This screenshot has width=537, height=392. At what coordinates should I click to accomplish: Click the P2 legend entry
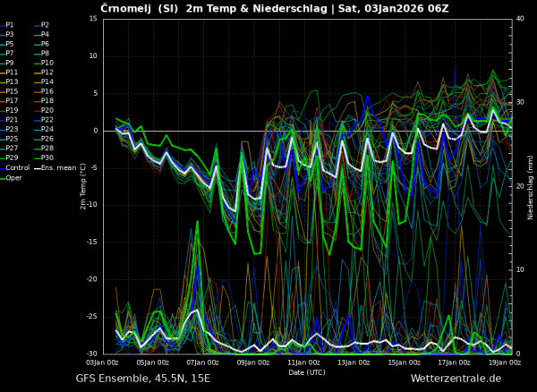(x=42, y=25)
